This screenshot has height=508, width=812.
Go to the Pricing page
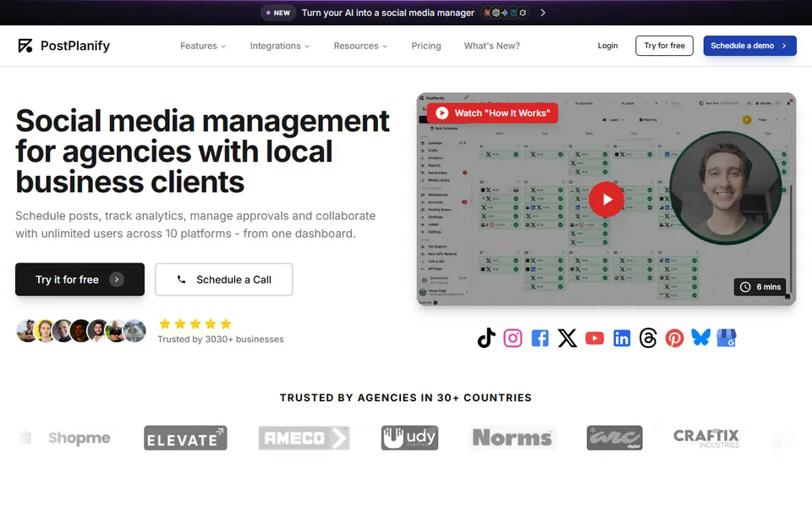coord(426,46)
